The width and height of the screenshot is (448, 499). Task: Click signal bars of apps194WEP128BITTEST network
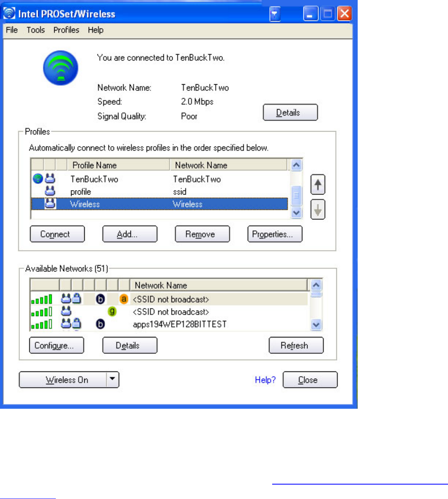pyautogui.click(x=42, y=324)
